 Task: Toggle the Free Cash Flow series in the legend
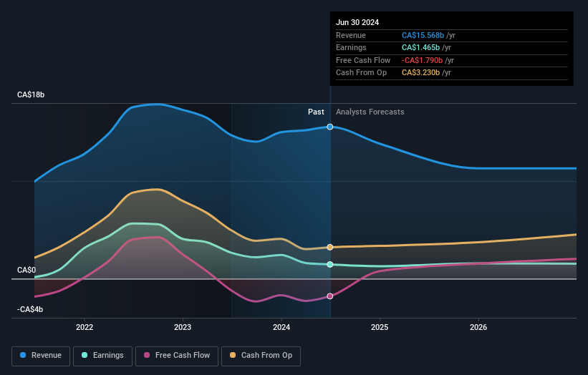point(177,356)
